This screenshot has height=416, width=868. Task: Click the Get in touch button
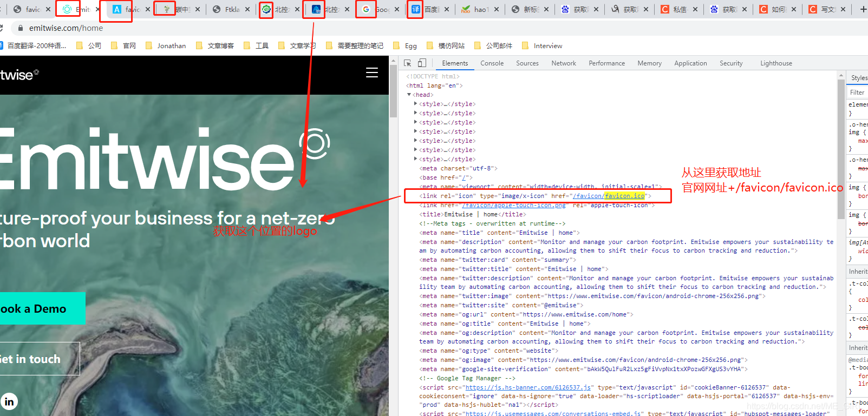pyautogui.click(x=39, y=359)
